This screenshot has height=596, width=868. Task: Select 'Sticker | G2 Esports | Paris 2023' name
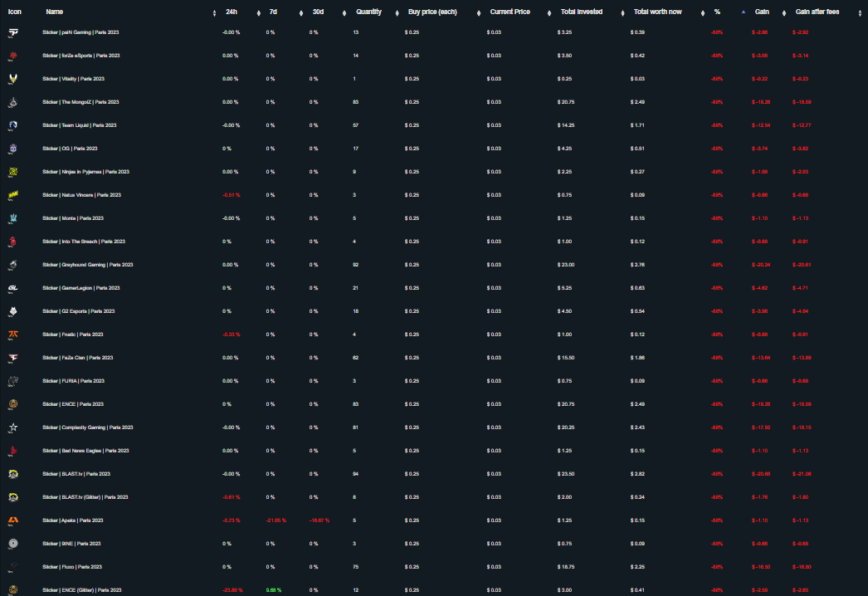tap(79, 312)
